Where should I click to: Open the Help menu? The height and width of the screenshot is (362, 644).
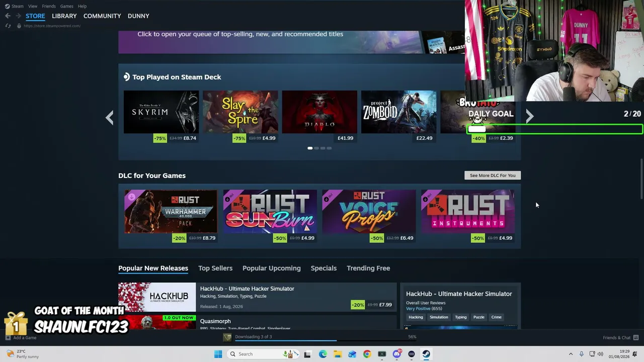[x=82, y=6]
